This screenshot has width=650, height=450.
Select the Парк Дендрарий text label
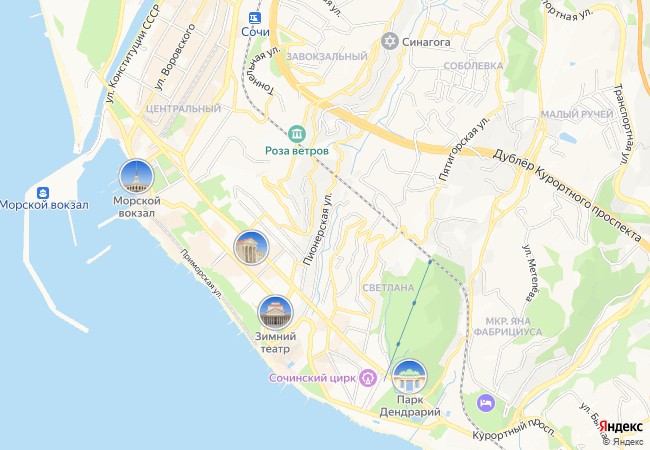(410, 406)
